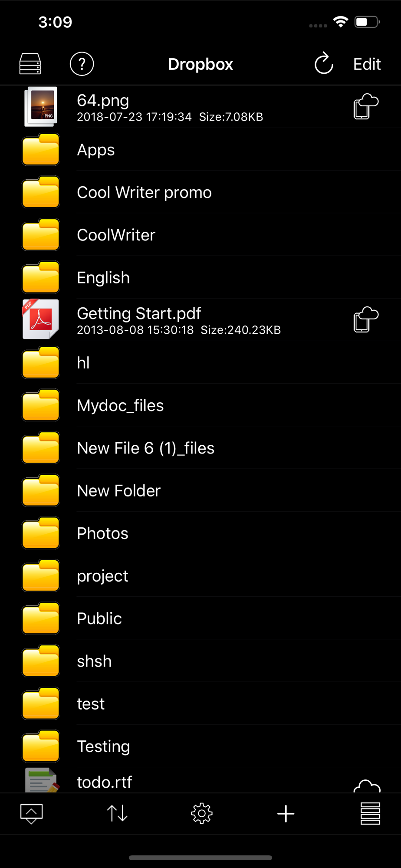Open the hl folder icon
Viewport: 401px width, 868px height.
41,362
